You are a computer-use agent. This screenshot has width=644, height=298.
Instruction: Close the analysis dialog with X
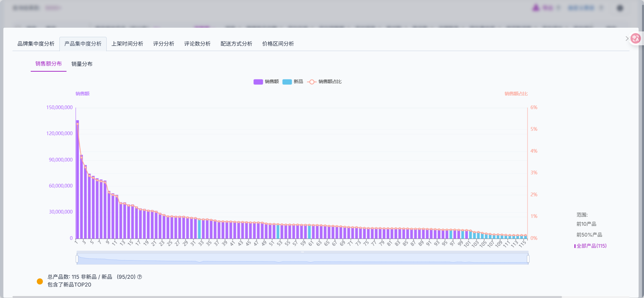tap(627, 39)
